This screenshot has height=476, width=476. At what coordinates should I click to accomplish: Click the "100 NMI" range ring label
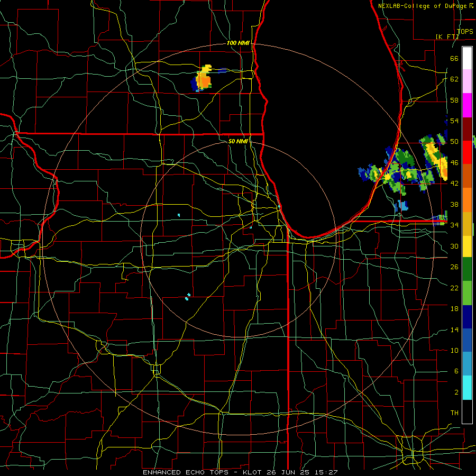[238, 43]
